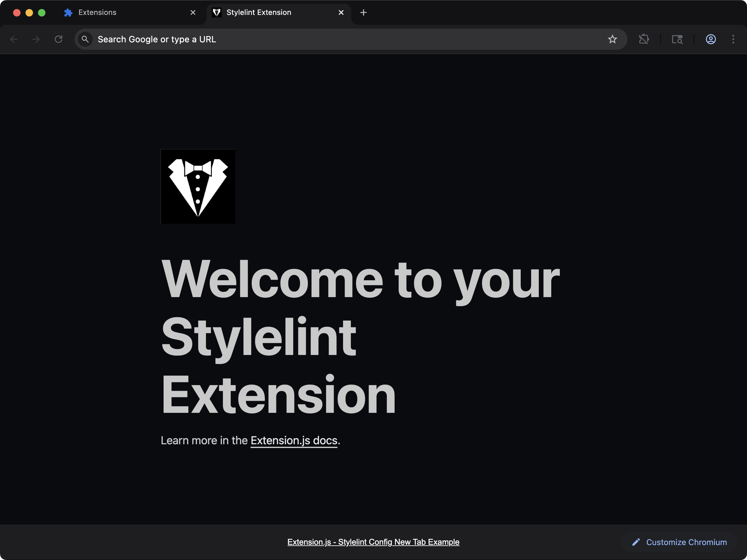Click the forward navigation arrow

coord(36,39)
